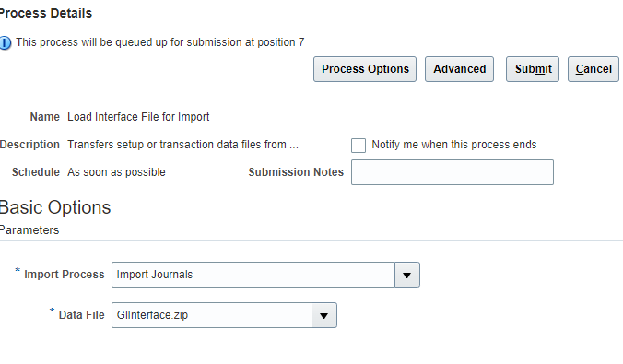Click the GlInterface.zip data file field

[212, 315]
